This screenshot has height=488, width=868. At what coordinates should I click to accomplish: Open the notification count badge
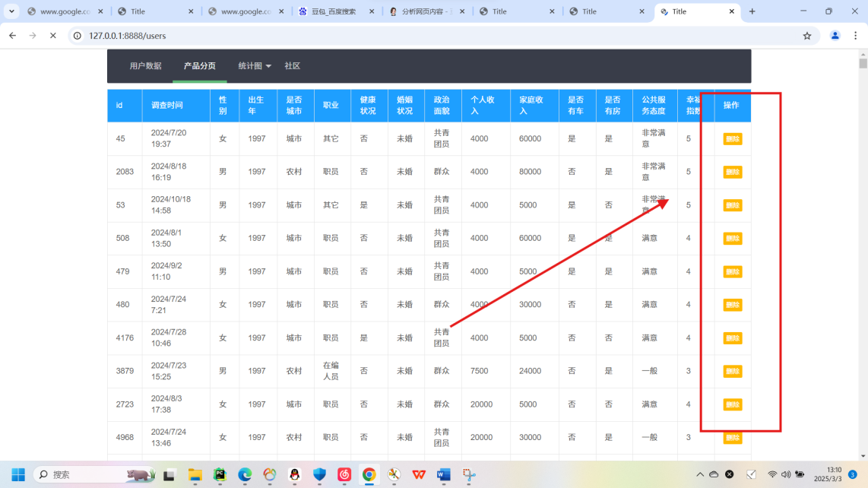(853, 475)
